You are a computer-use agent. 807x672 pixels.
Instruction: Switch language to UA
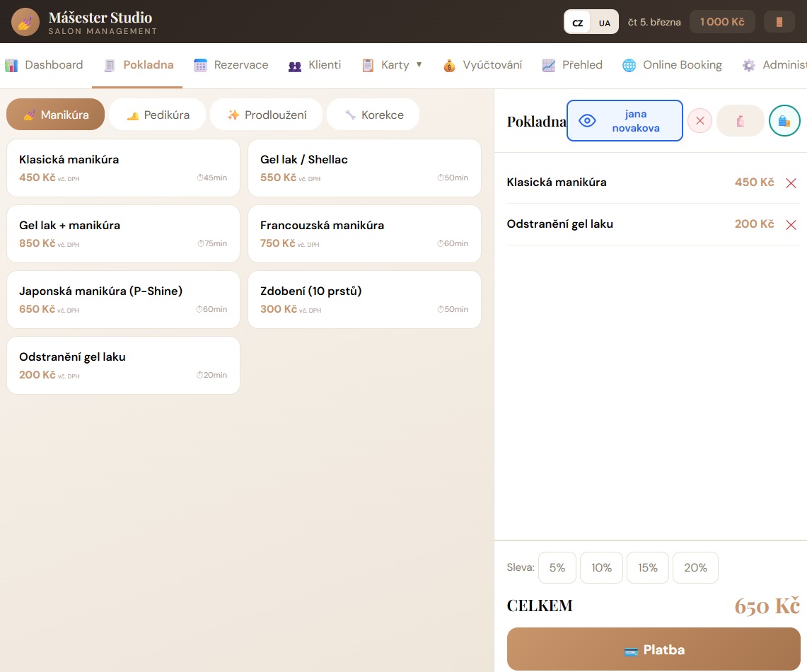pos(604,23)
